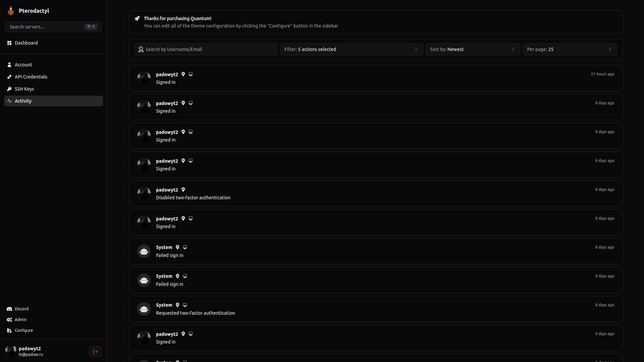Open the Filter actions dropdown
Screen dimensions: 644x362
tap(351, 49)
